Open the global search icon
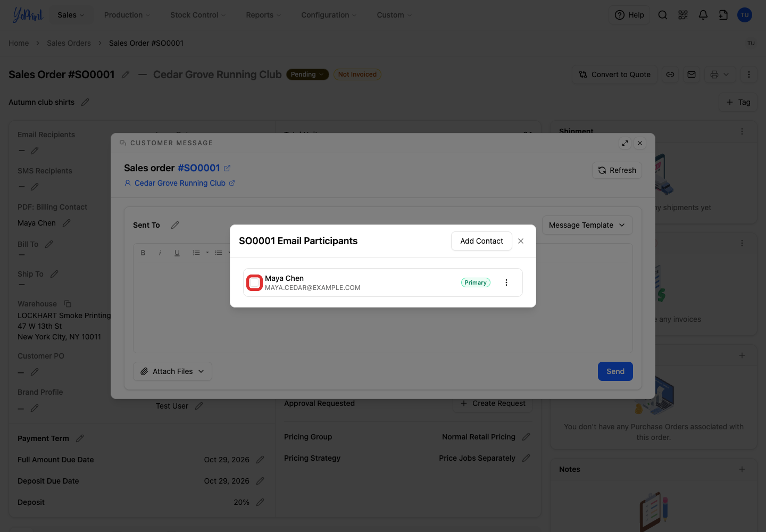Viewport: 766px width, 532px height. pos(663,15)
